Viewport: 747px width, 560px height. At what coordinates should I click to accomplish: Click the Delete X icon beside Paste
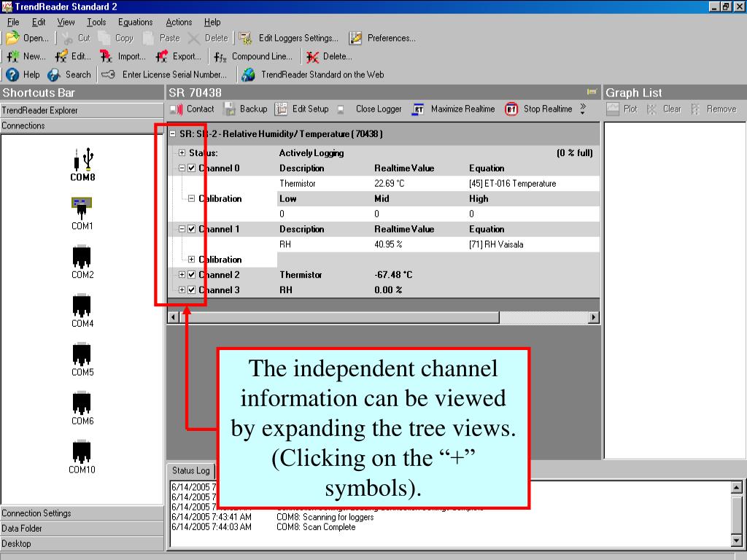(x=194, y=38)
